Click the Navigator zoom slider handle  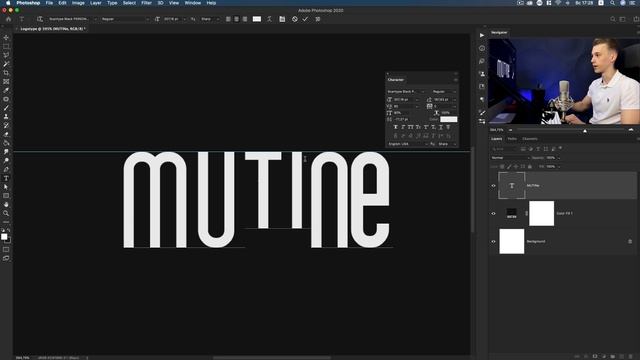point(585,131)
